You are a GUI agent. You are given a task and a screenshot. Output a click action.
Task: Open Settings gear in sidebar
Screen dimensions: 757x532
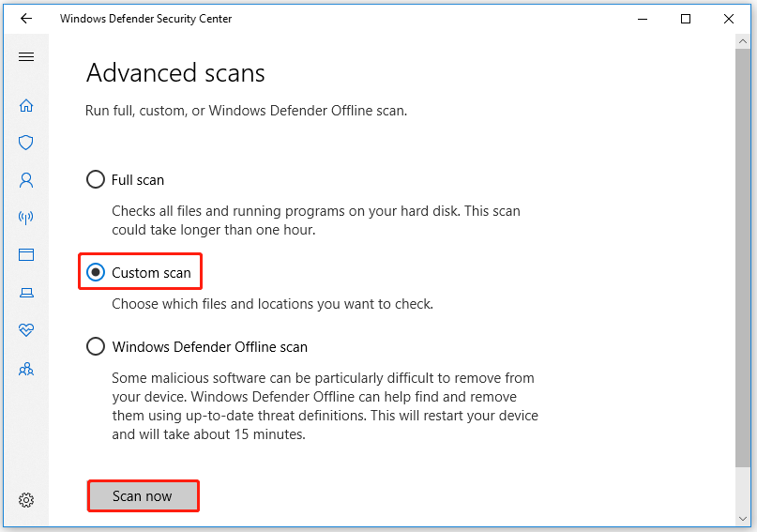26,499
